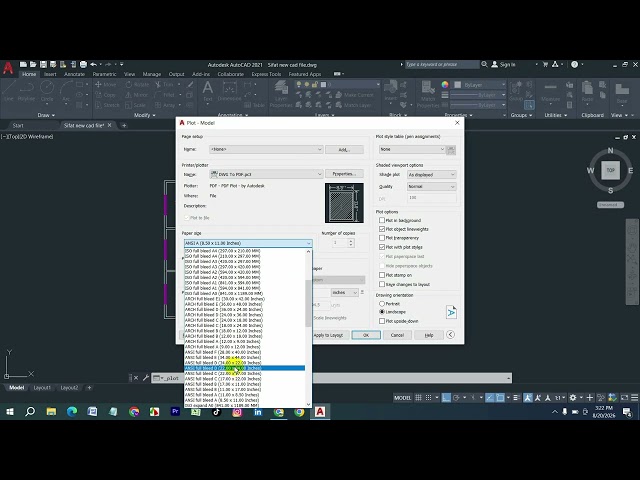Viewport: 640px width, 480px height.
Task: Toggle Plot object lineweights checkbox
Action: (x=382, y=229)
